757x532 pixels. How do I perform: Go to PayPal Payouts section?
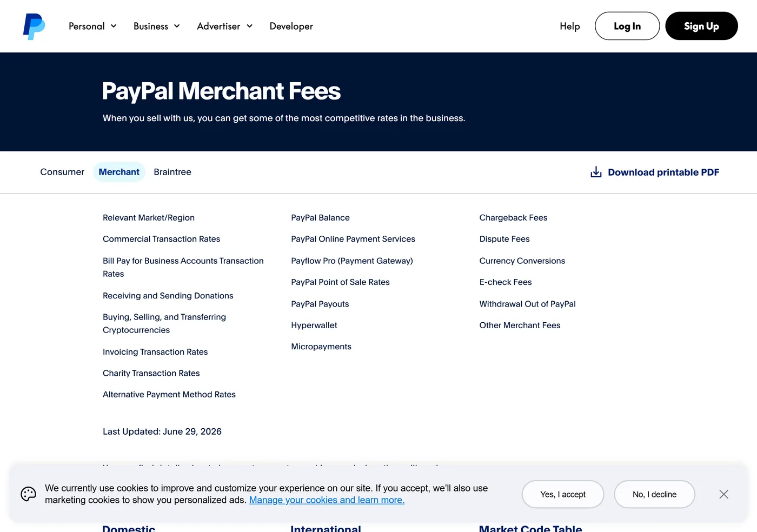tap(320, 304)
